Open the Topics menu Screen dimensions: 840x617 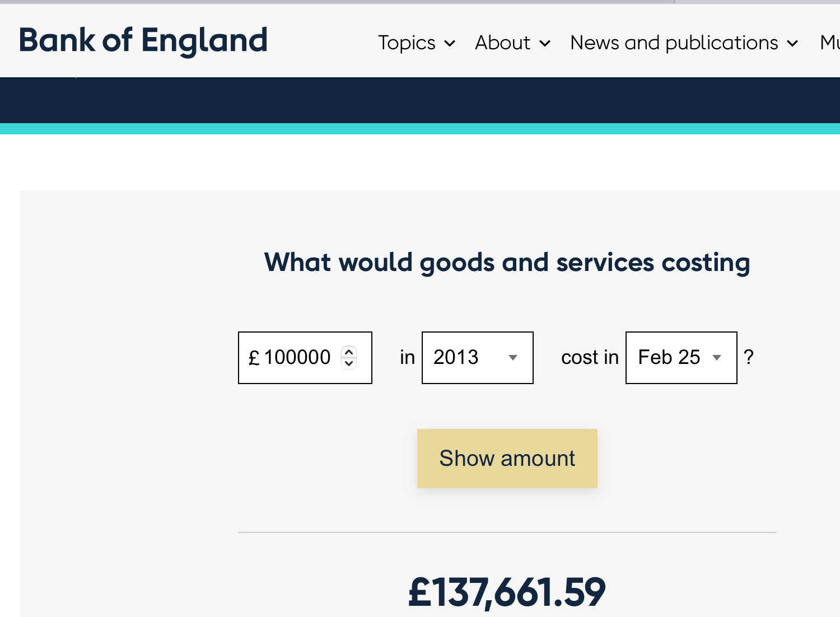tap(407, 43)
